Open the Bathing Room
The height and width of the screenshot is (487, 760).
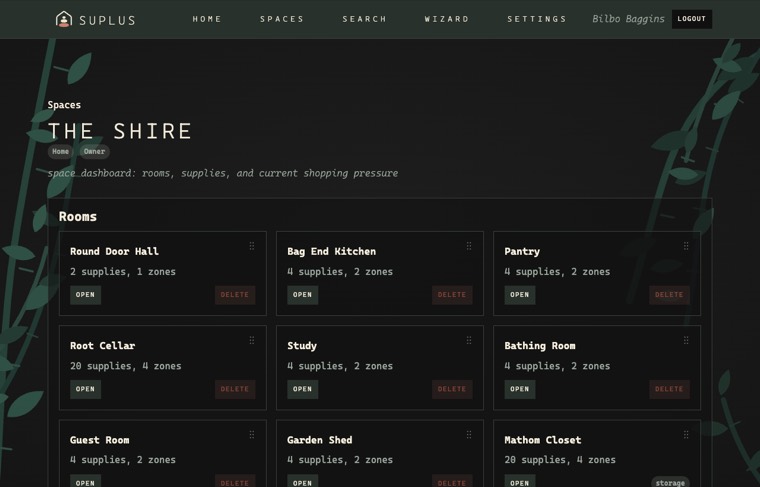[520, 389]
